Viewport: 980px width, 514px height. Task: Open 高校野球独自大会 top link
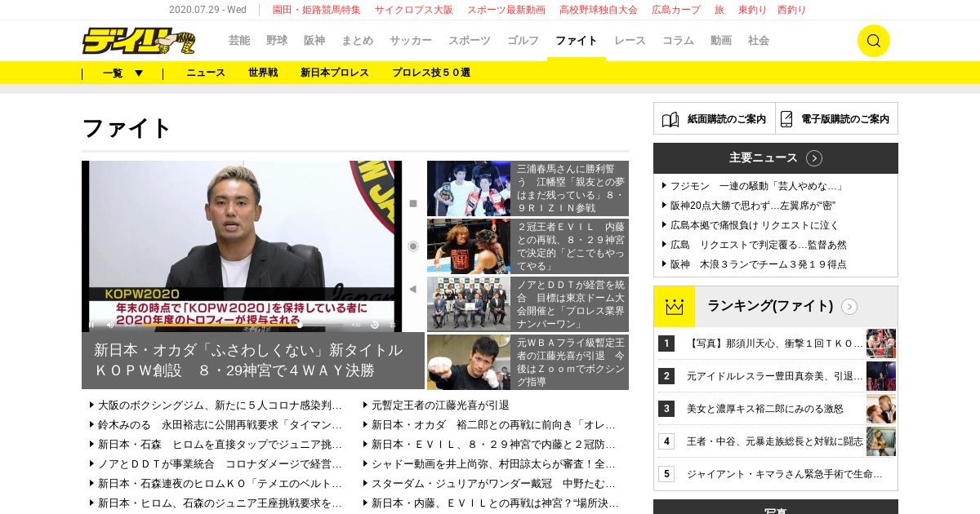599,10
